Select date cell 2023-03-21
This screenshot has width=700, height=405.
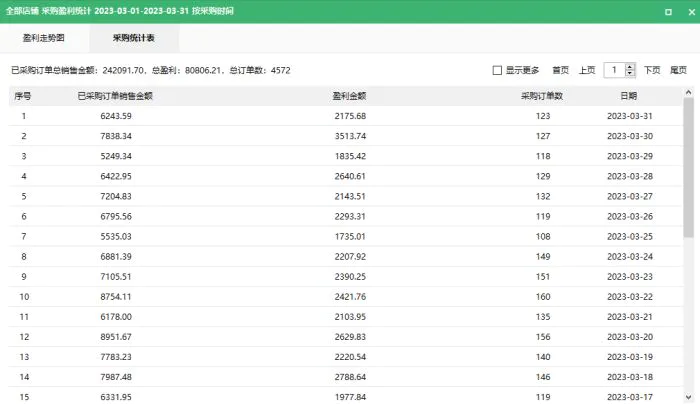630,317
